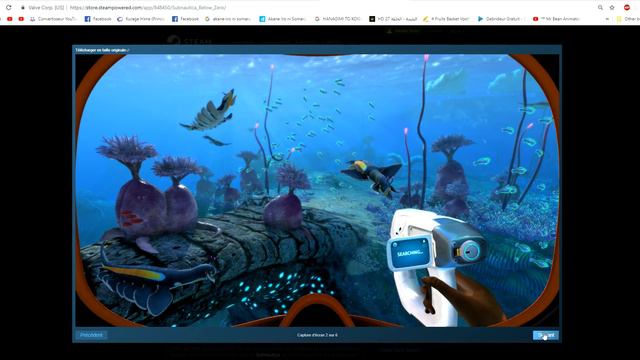This screenshot has height=360, width=640.
Task: Open the second Facebook bookmark
Action: pos(185,19)
